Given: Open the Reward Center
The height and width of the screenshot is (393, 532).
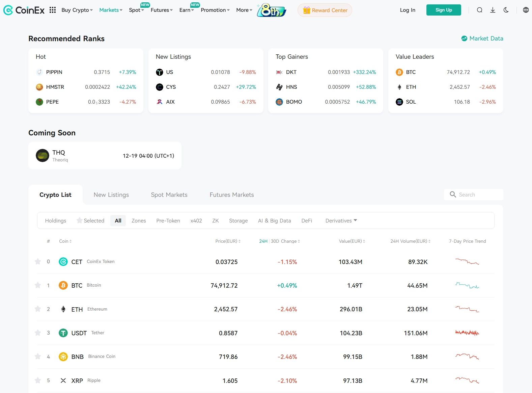Looking at the screenshot, I should pos(325,10).
